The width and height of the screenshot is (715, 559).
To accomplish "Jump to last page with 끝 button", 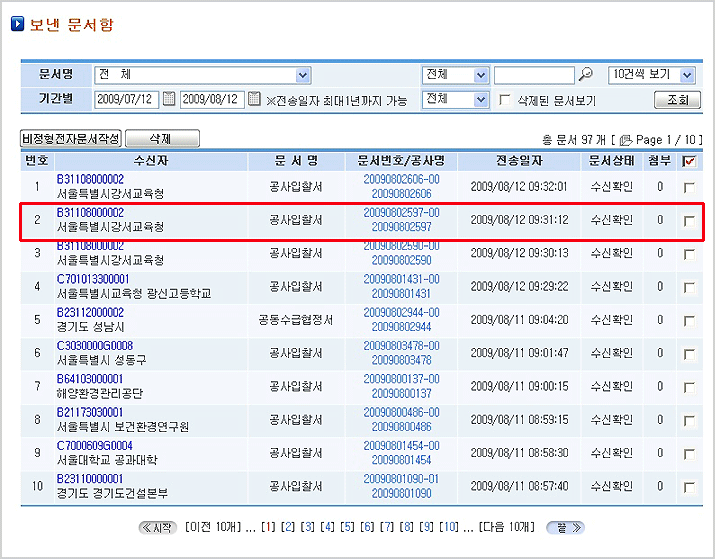I will (565, 527).
